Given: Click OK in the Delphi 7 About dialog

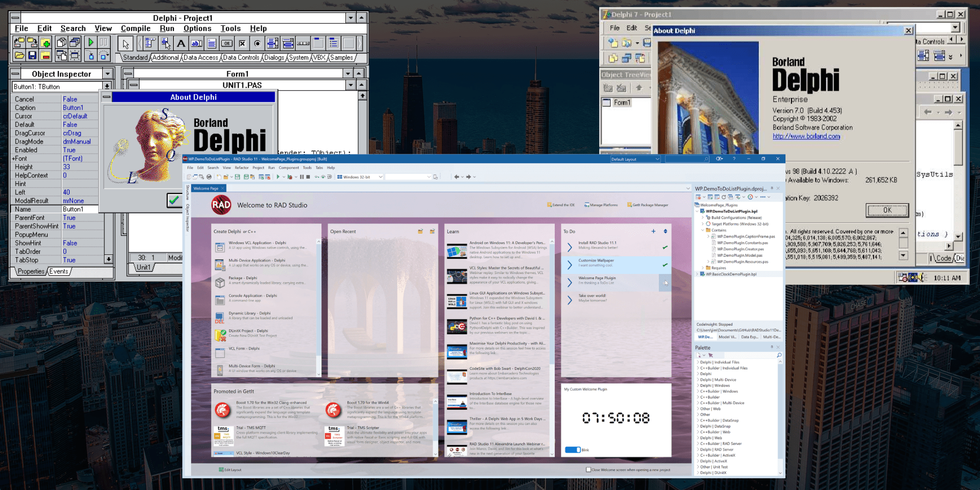Looking at the screenshot, I should pos(887,210).
